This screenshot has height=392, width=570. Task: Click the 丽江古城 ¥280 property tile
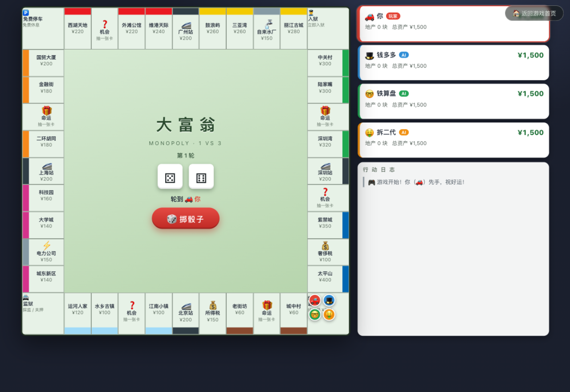coord(293,29)
